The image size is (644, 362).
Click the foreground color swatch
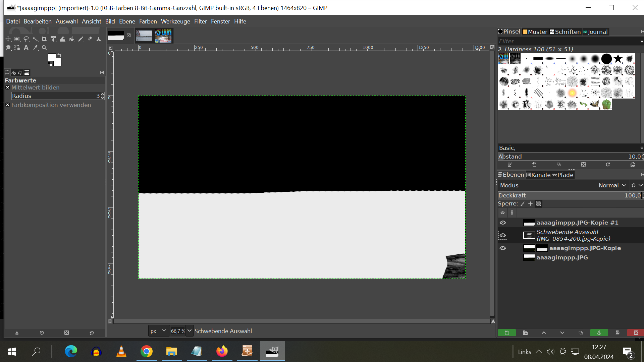tap(52, 57)
